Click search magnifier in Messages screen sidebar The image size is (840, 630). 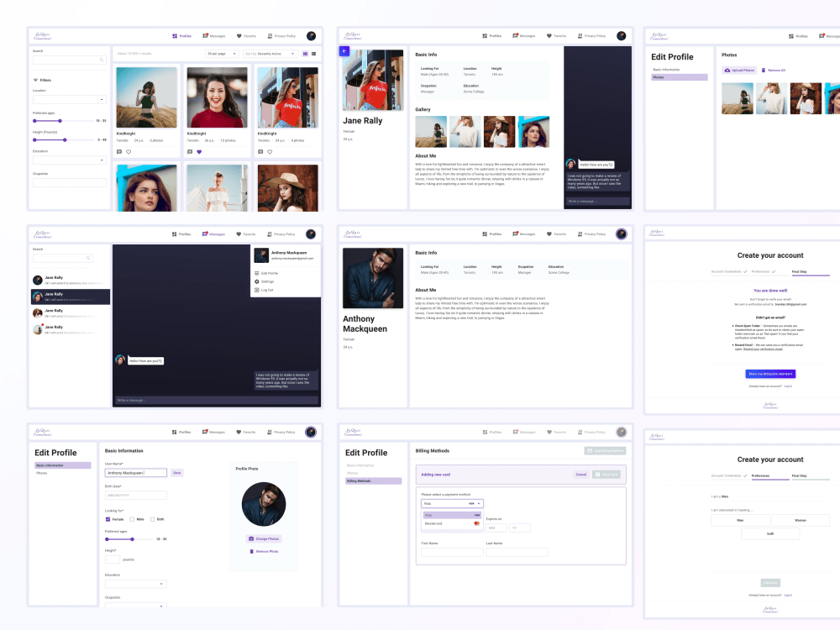pos(88,258)
